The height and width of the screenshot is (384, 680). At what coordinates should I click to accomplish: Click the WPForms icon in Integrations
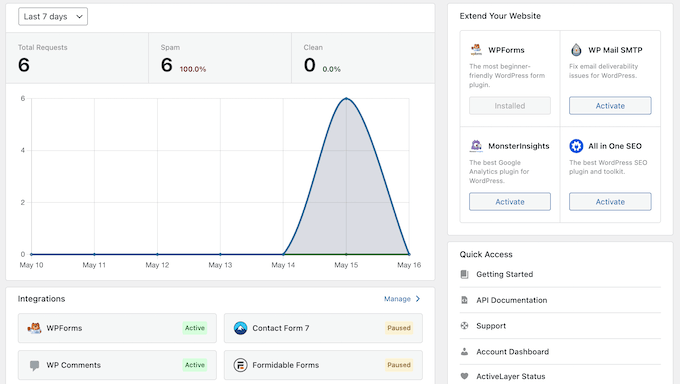point(34,328)
